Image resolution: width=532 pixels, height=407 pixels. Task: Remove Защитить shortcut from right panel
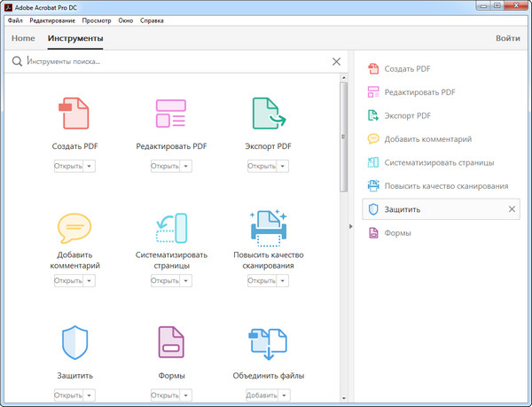pyautogui.click(x=511, y=209)
